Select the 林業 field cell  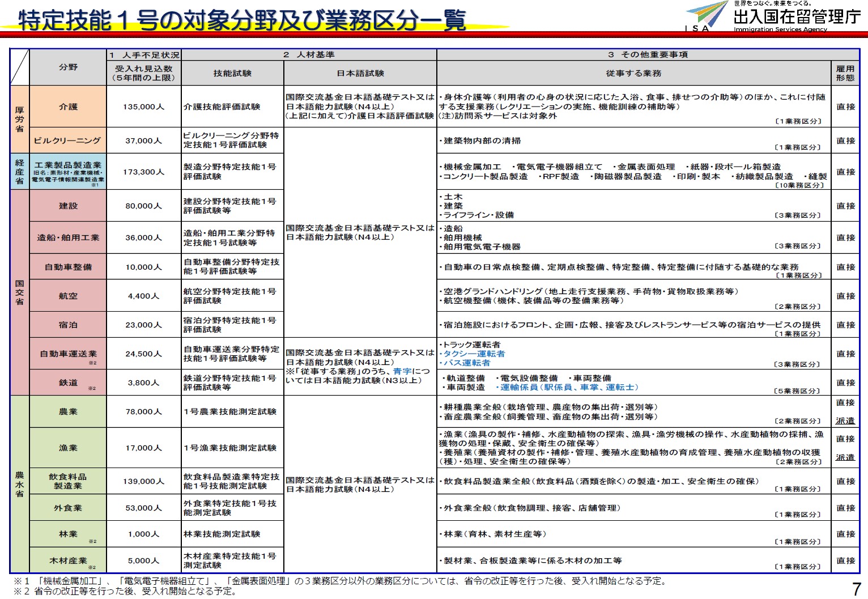pyautogui.click(x=68, y=534)
